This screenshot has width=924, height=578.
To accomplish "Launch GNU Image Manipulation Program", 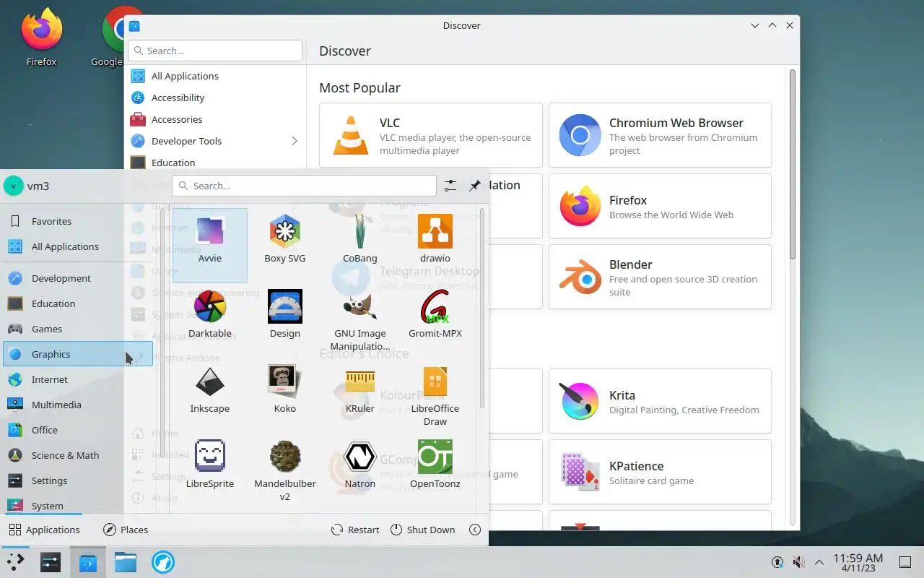I will coord(360,320).
